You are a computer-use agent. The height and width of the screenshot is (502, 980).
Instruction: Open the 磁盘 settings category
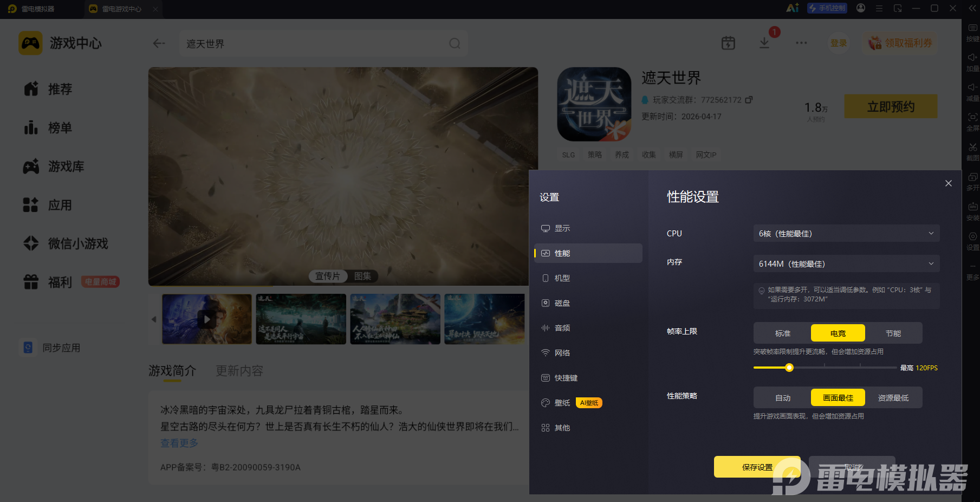tap(588, 303)
